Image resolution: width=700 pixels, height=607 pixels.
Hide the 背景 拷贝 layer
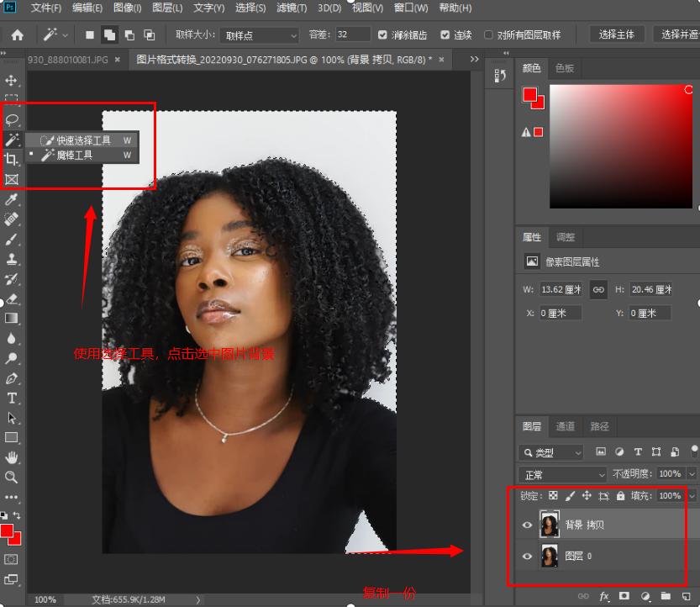tap(527, 525)
